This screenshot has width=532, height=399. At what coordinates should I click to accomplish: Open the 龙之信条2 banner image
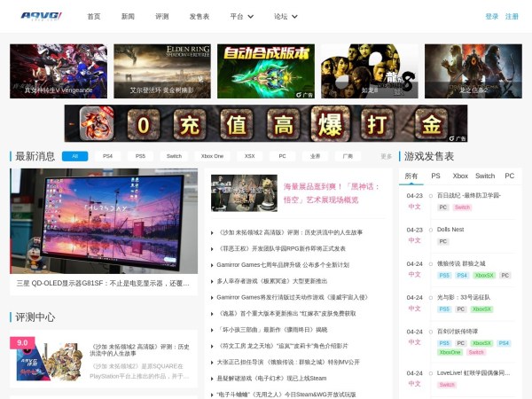coord(473,71)
